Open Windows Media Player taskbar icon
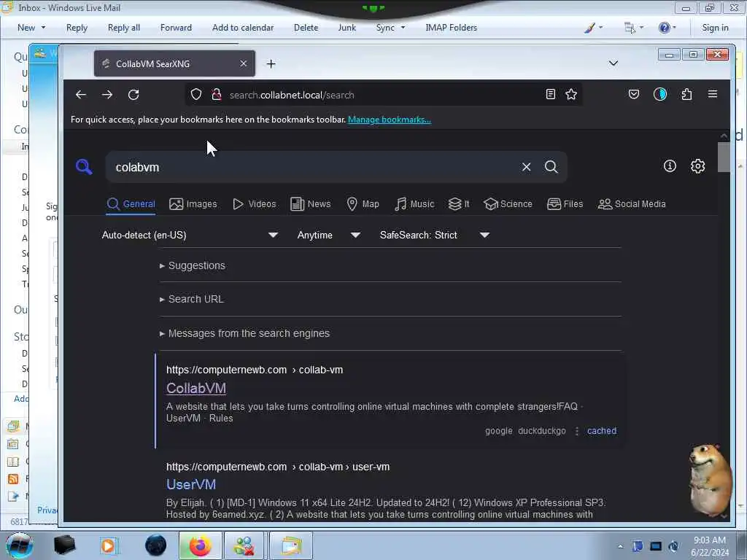The width and height of the screenshot is (747, 560). 108,545
